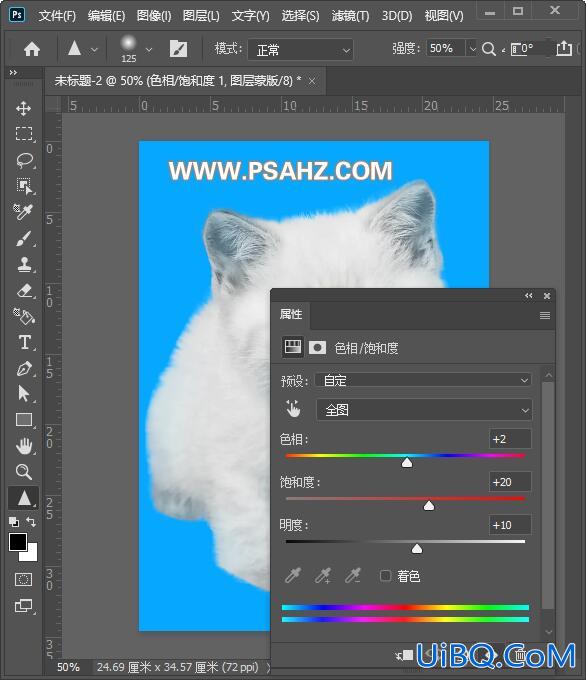The width and height of the screenshot is (586, 680).
Task: Open the 选择(S) menu
Action: [300, 16]
